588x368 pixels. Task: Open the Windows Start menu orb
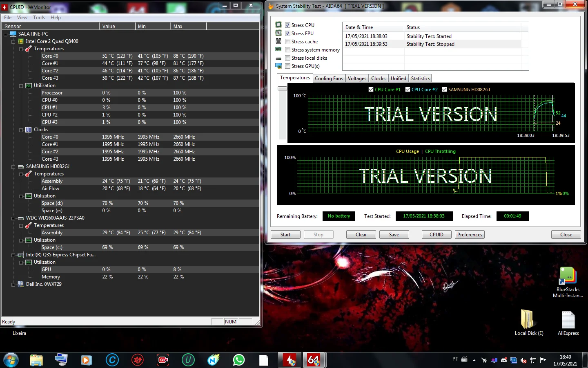pos(11,360)
